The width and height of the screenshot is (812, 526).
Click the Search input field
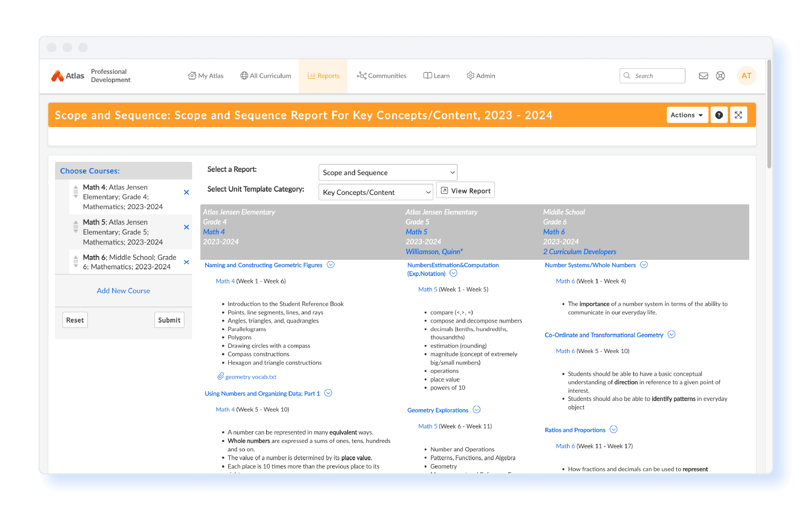pos(652,76)
